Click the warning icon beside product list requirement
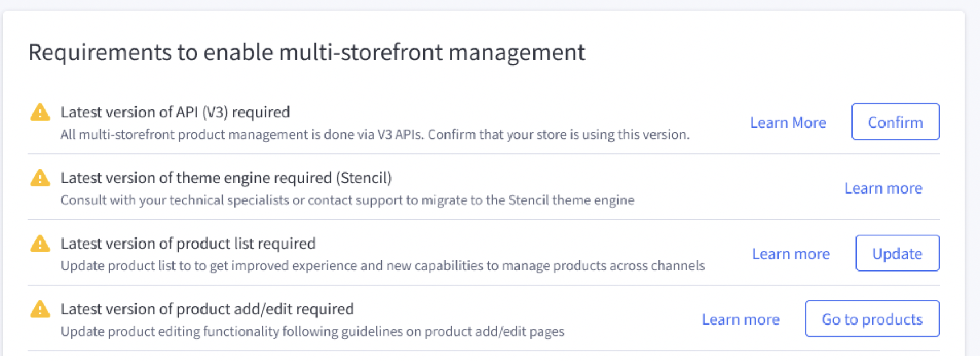Screen dimensions: 980x361 click(x=40, y=244)
